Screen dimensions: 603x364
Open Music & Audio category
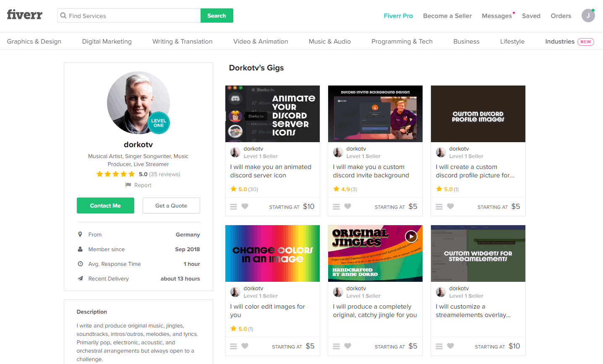tap(329, 42)
